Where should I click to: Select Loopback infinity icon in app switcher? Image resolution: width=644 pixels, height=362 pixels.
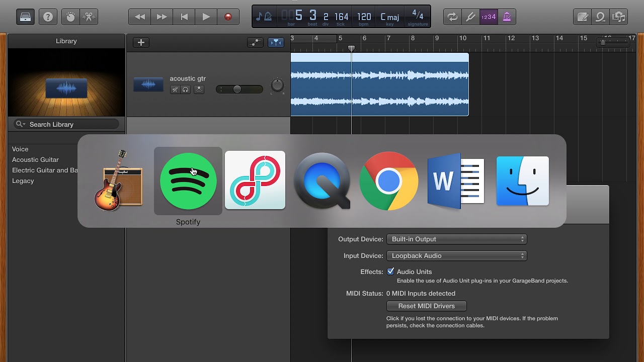coord(255,180)
